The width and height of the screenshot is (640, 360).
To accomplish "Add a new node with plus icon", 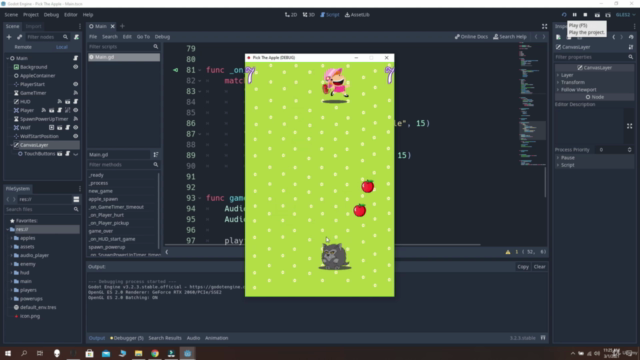I will coord(9,37).
